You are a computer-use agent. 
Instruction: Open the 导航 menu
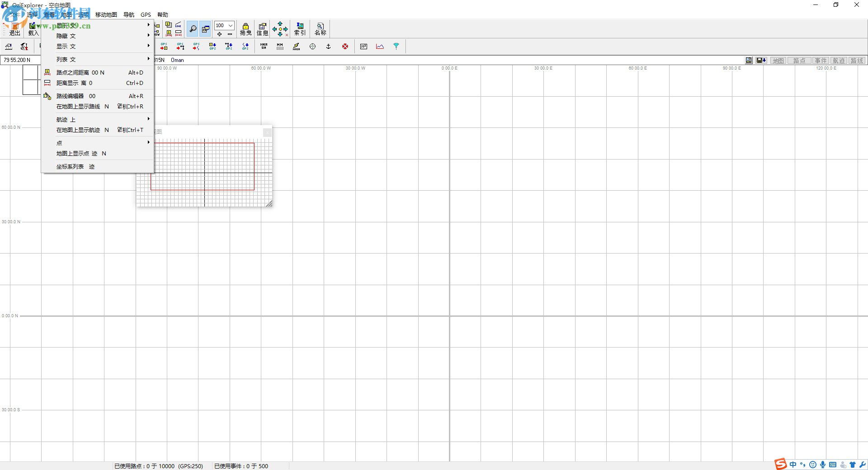tap(129, 14)
